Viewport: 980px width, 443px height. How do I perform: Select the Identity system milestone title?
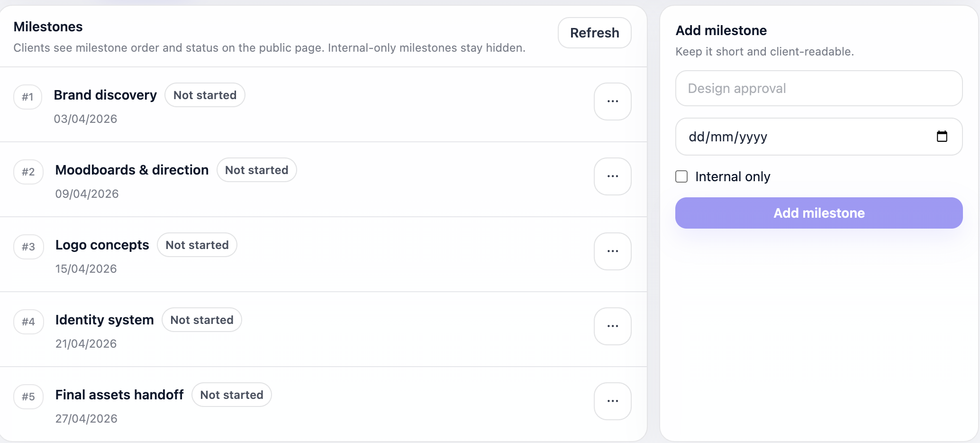click(x=104, y=320)
